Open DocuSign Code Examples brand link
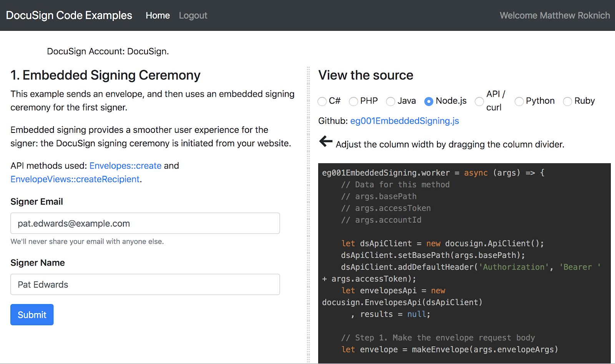Viewport: 615px width, 364px height. [x=69, y=15]
